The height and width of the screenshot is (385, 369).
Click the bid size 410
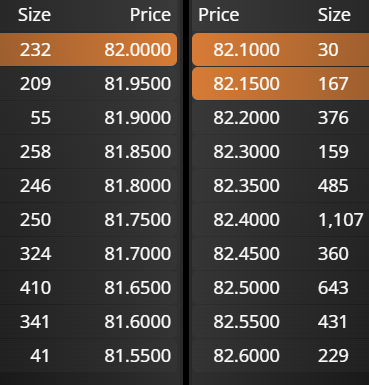pos(35,288)
